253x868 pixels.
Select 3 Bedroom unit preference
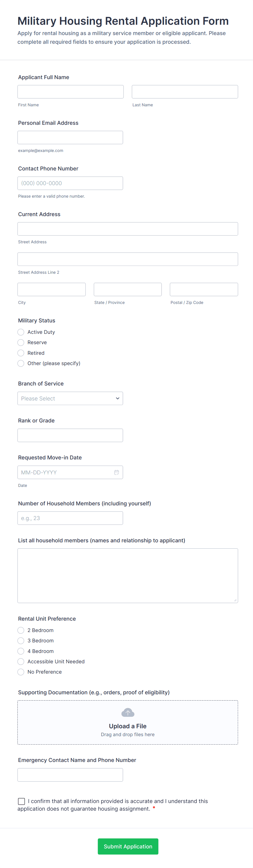click(21, 640)
